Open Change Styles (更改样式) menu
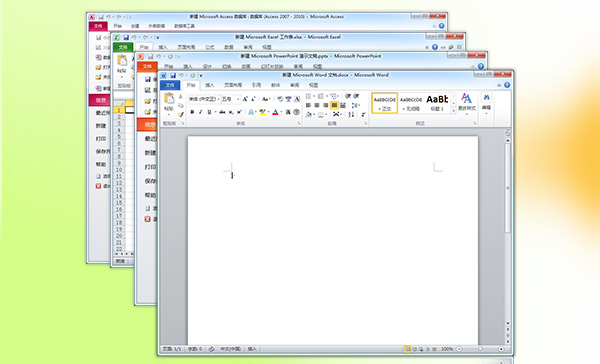This screenshot has height=364, width=600. (x=466, y=103)
